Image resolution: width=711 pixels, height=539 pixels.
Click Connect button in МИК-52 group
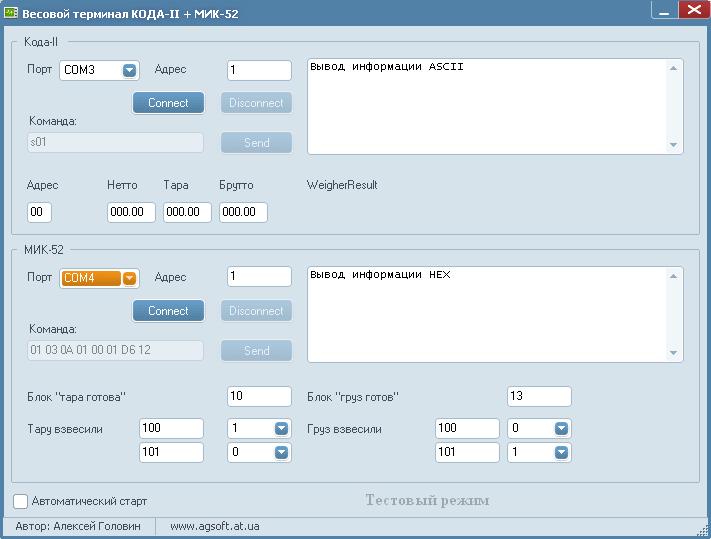(168, 311)
